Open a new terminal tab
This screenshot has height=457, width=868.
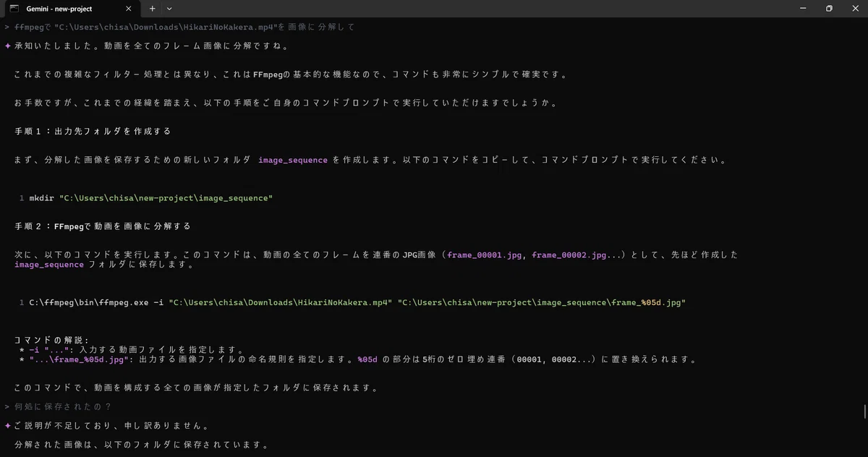click(152, 9)
